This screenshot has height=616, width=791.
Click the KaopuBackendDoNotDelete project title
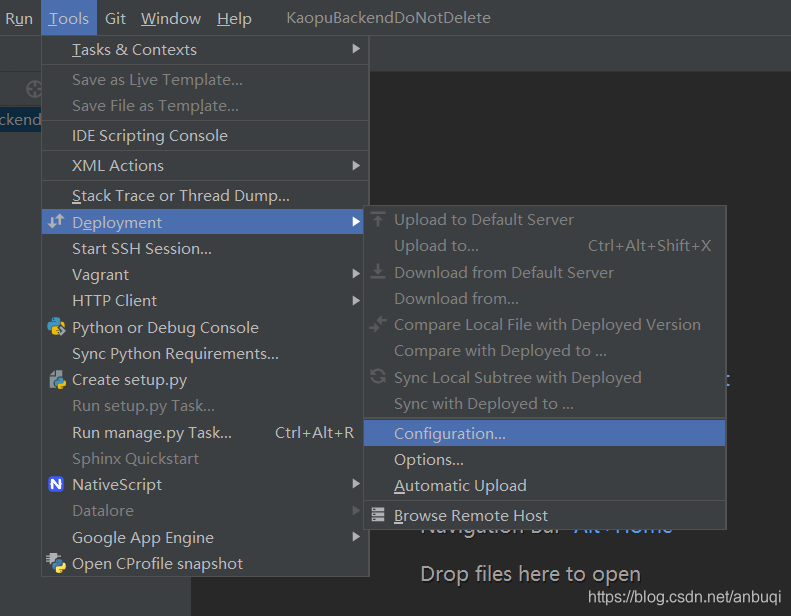(388, 18)
